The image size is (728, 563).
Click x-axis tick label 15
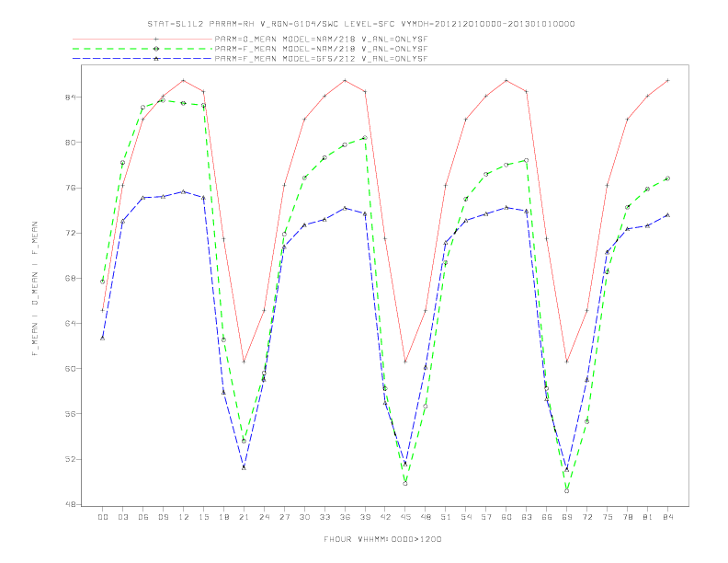(x=203, y=517)
